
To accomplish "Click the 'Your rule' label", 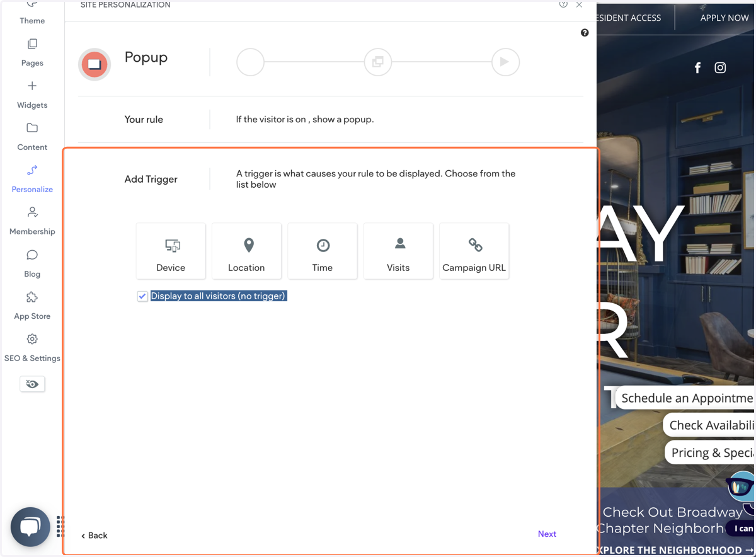I will [x=144, y=119].
